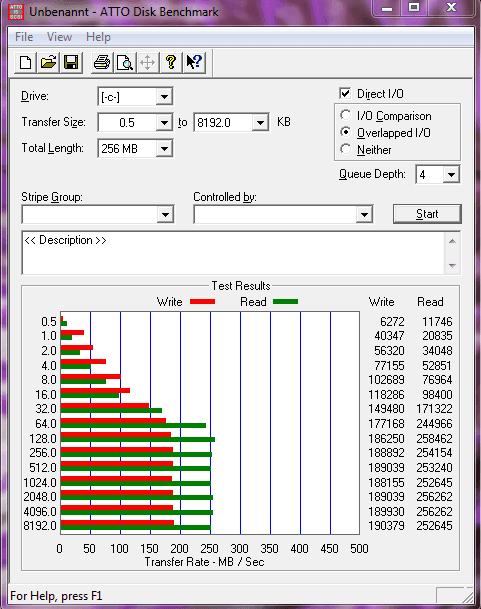The height and width of the screenshot is (609, 481).
Task: Click the 1024.0 row label in chart
Action: pyautogui.click(x=40, y=483)
